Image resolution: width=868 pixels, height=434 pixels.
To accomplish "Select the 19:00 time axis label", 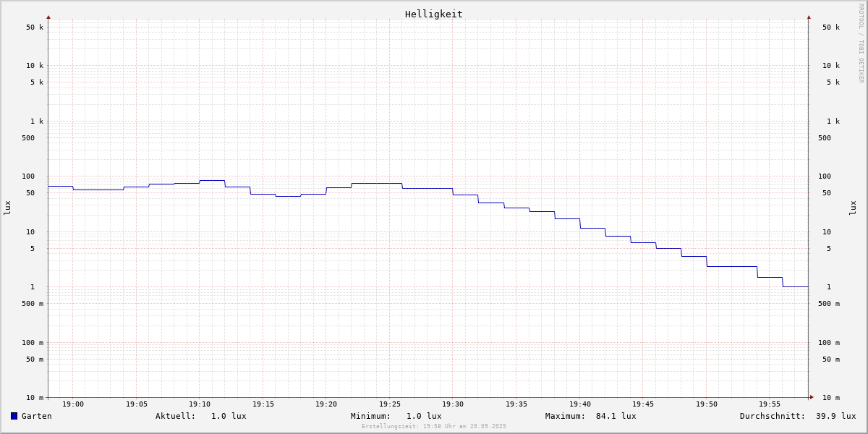I will pyautogui.click(x=73, y=404).
